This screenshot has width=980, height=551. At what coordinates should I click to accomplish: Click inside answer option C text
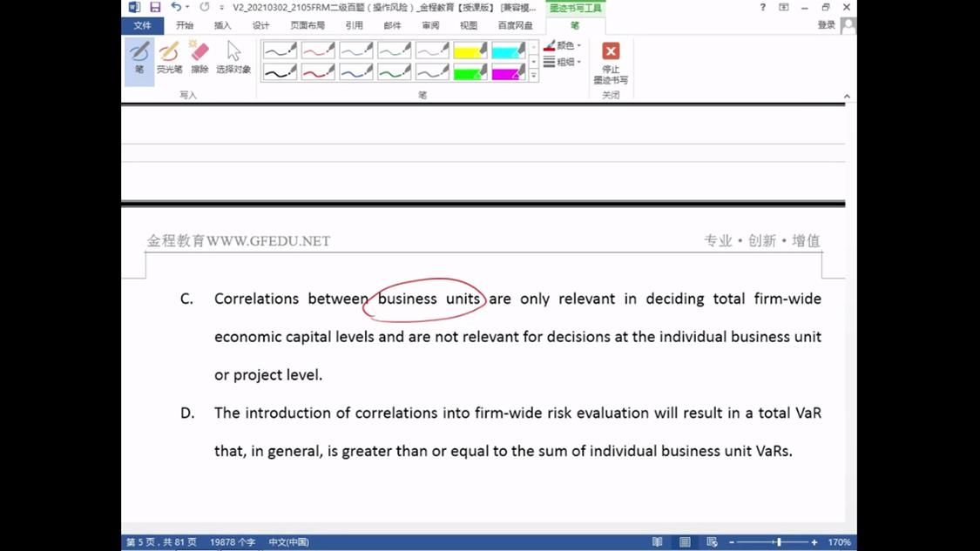517,337
